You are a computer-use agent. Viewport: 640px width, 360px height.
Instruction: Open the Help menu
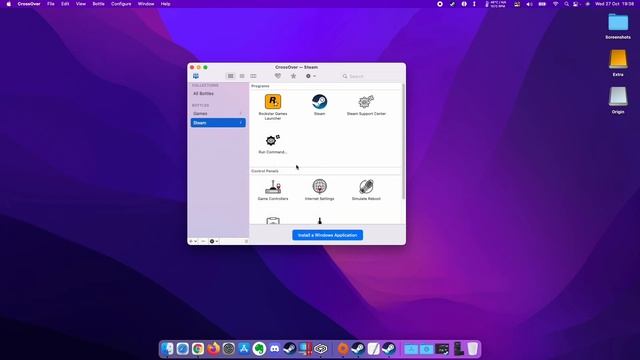[165, 4]
